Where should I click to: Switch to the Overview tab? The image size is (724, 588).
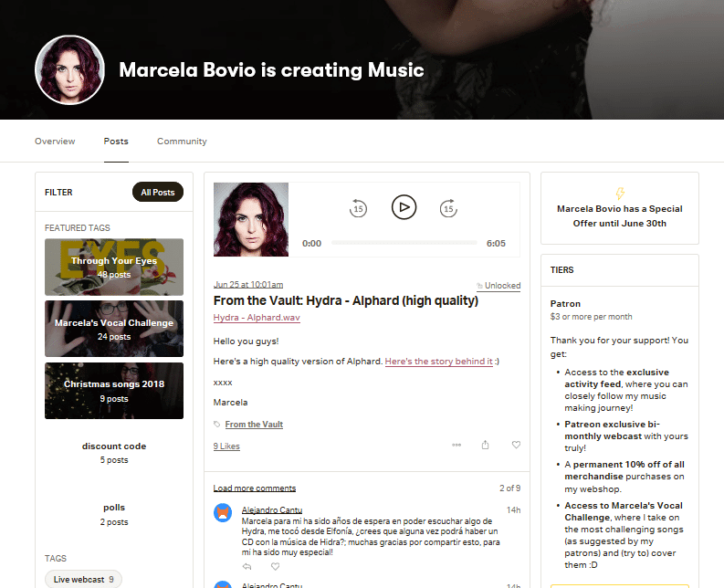coord(55,142)
